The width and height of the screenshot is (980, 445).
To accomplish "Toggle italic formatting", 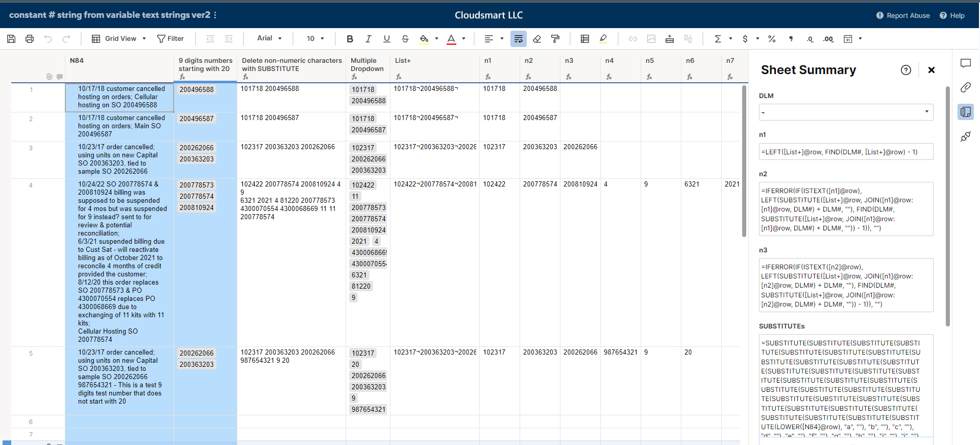I will [368, 39].
